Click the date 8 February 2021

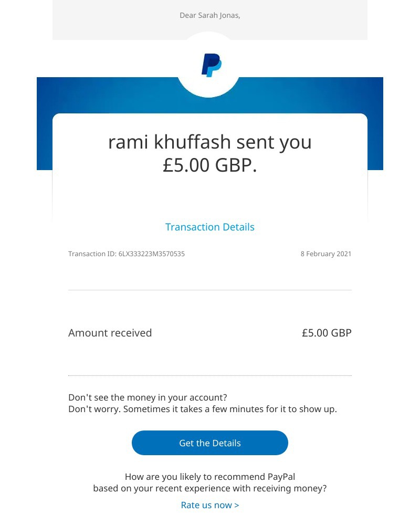pos(326,254)
